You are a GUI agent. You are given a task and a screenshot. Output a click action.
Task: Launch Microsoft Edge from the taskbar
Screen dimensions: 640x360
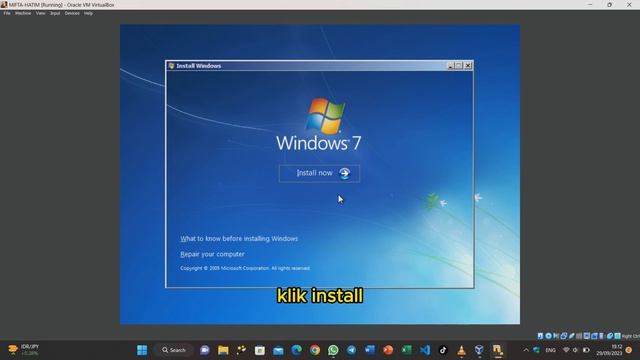pos(296,350)
